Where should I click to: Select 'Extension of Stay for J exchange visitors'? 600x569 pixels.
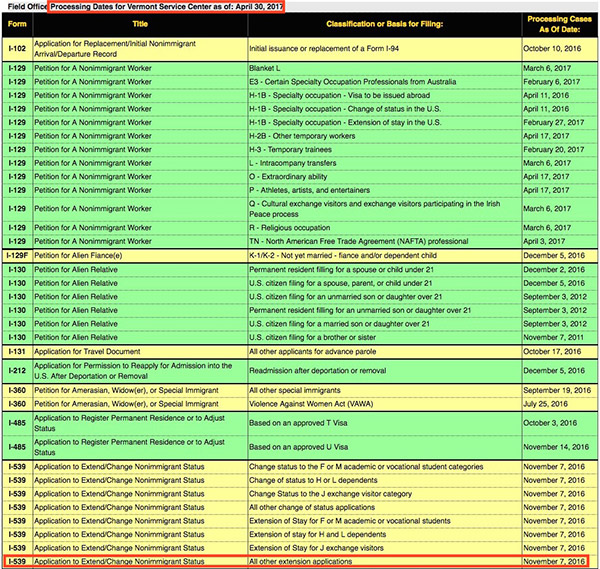(x=316, y=548)
